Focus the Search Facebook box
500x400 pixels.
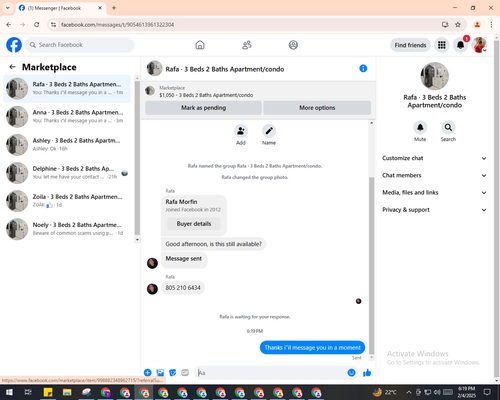[x=80, y=45]
